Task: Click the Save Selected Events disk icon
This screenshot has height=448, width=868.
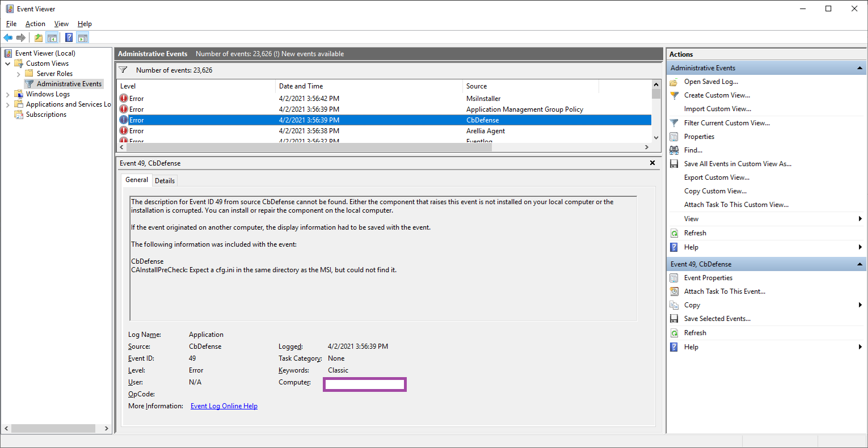Action: [674, 319]
